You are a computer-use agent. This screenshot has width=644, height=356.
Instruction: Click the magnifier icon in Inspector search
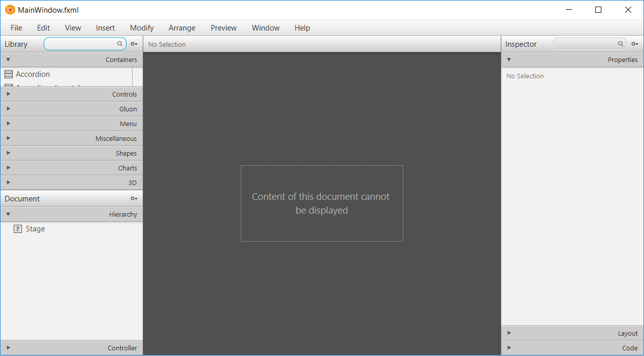click(x=620, y=44)
